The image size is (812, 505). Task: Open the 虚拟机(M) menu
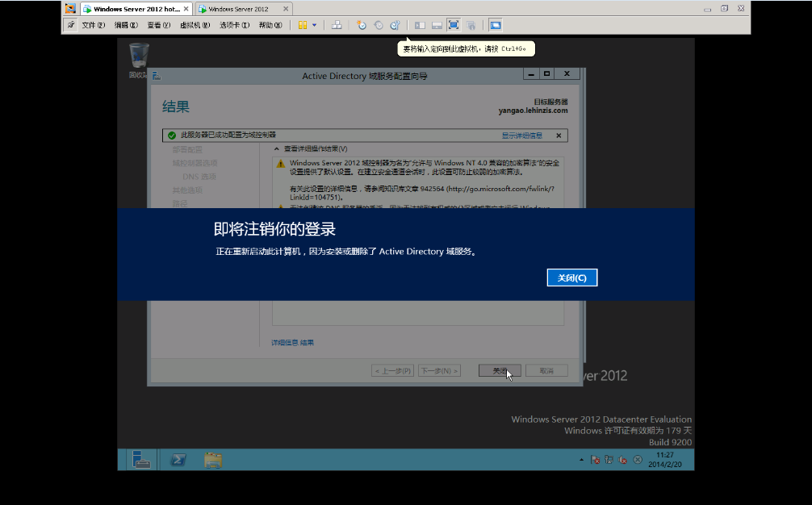click(195, 25)
